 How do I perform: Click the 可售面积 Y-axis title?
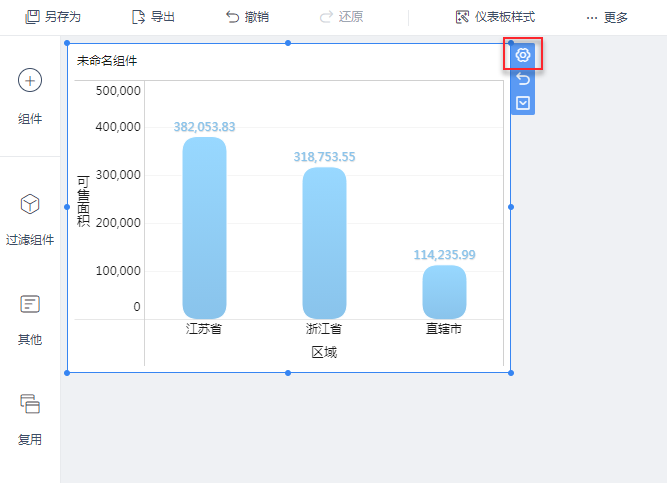pos(83,201)
